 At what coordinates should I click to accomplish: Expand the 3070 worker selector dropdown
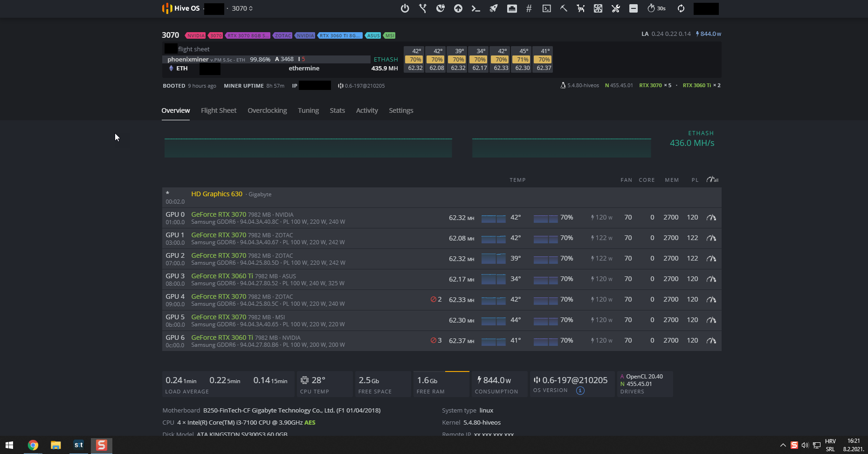coord(242,8)
